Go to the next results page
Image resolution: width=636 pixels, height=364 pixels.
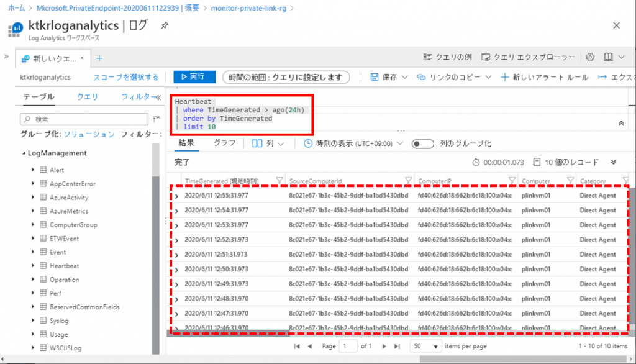[384, 346]
